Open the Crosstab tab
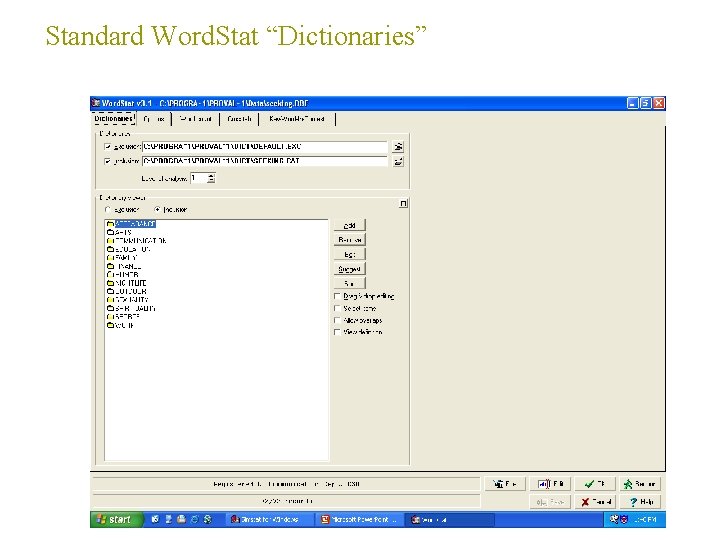The width and height of the screenshot is (720, 540). tap(239, 119)
